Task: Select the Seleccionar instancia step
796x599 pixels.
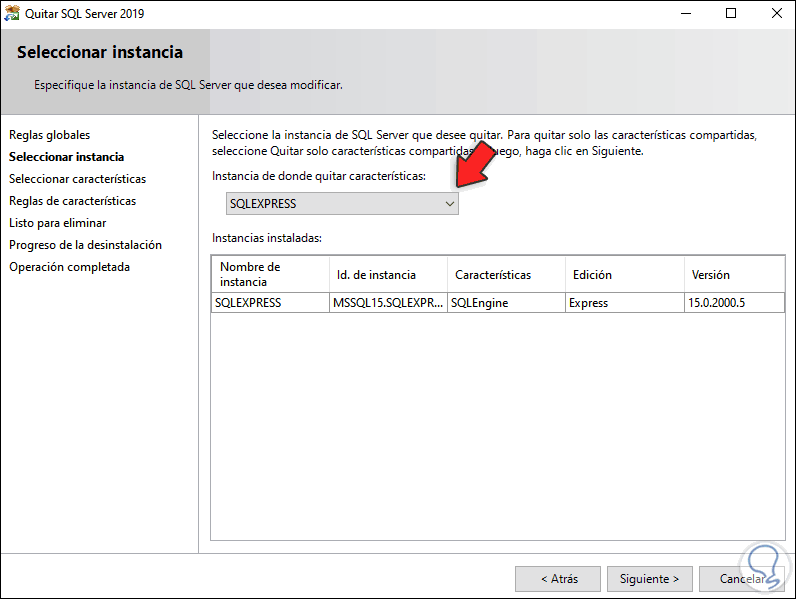Action: 67,157
